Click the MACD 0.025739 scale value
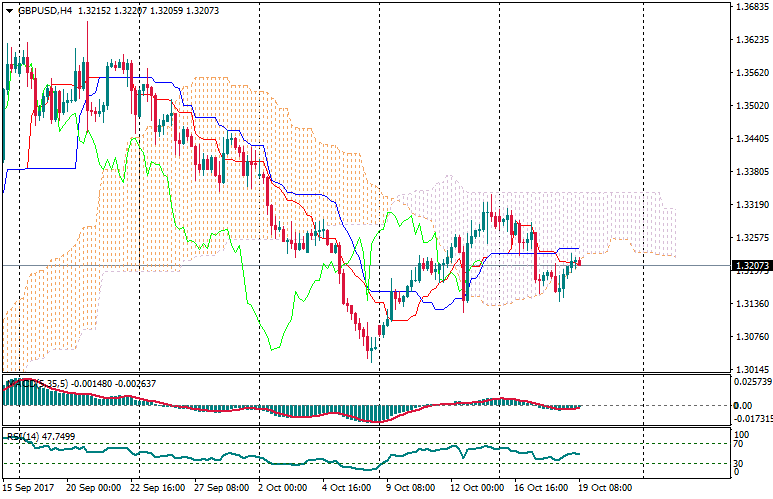The image size is (773, 499). [x=751, y=383]
